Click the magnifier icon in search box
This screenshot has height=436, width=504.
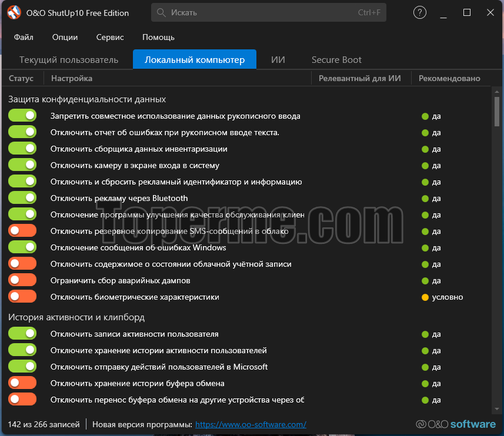(161, 12)
